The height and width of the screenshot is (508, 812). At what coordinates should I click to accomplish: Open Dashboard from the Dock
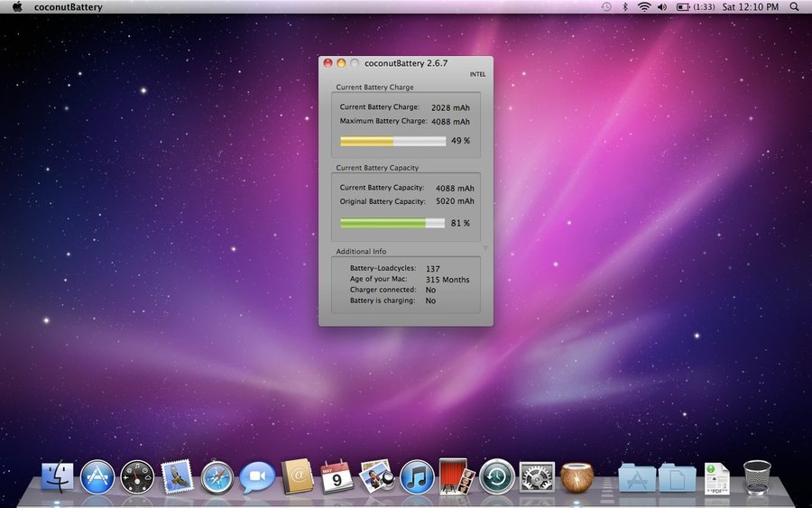[137, 477]
